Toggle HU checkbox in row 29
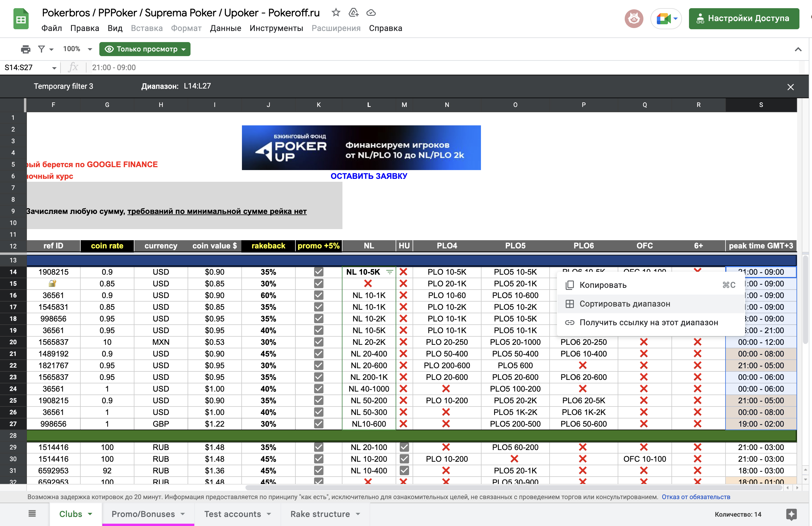This screenshot has height=526, width=812. click(404, 447)
